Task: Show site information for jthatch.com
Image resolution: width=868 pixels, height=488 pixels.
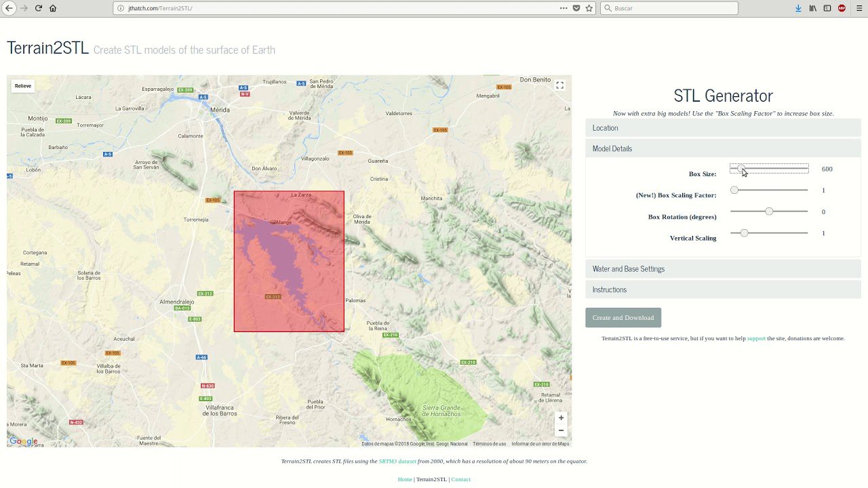Action: (x=121, y=8)
